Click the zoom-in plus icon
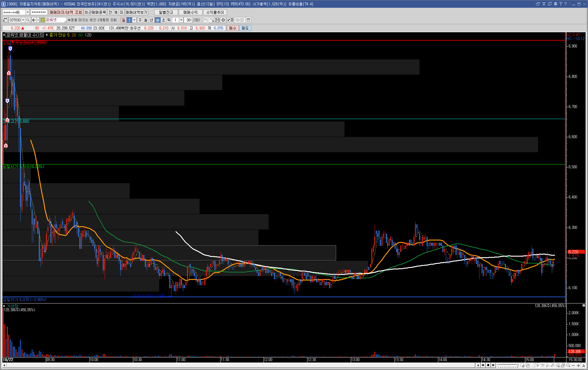 tap(578, 366)
